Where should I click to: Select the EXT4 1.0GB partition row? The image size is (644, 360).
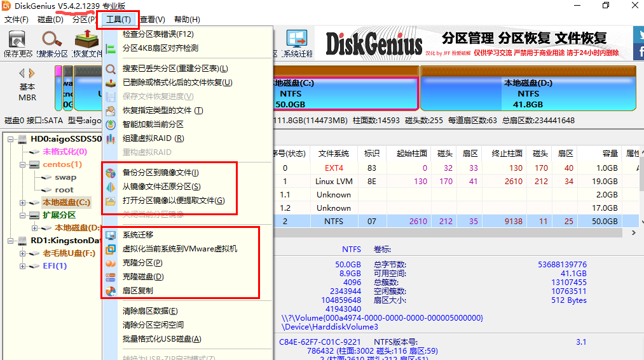pos(456,168)
